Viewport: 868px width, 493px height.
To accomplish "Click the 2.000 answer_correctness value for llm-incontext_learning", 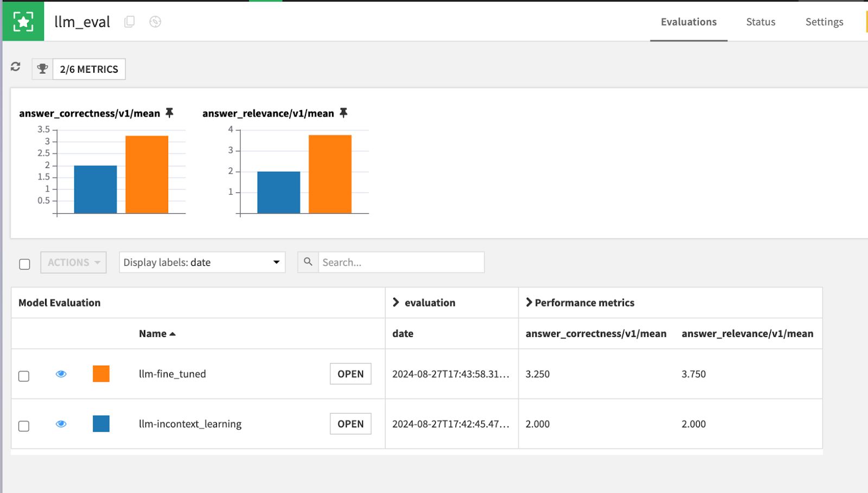I will click(538, 424).
